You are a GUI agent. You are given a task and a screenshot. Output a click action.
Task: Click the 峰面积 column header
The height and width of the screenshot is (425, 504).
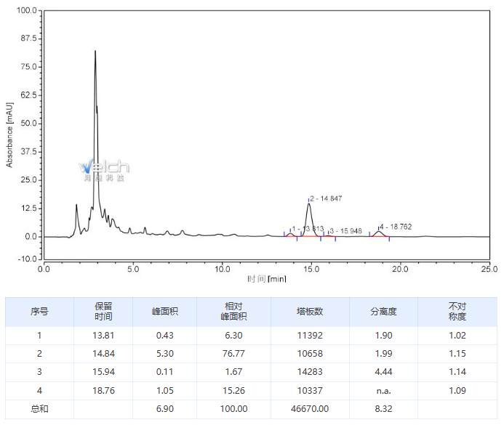tap(164, 312)
